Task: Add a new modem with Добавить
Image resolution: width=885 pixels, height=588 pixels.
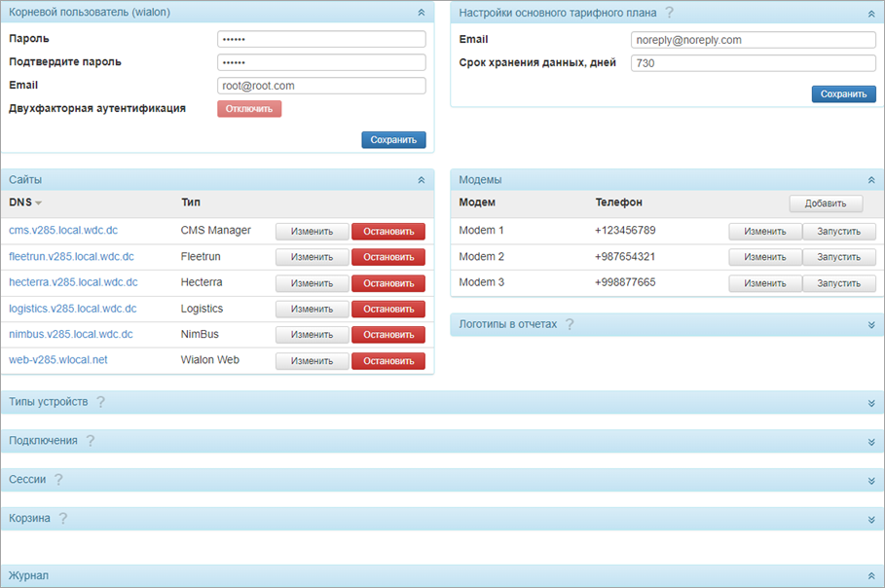Action: pyautogui.click(x=826, y=203)
